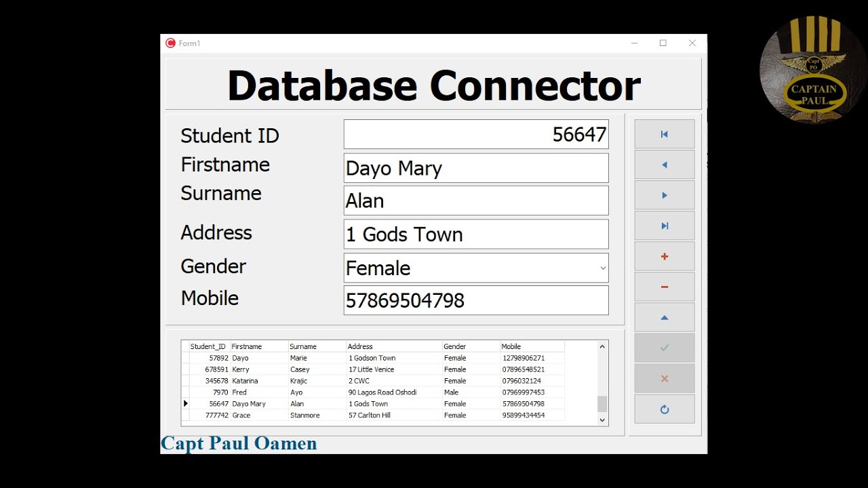Select the 57 Carlton Hill address cell
868x488 pixels.
coord(395,415)
